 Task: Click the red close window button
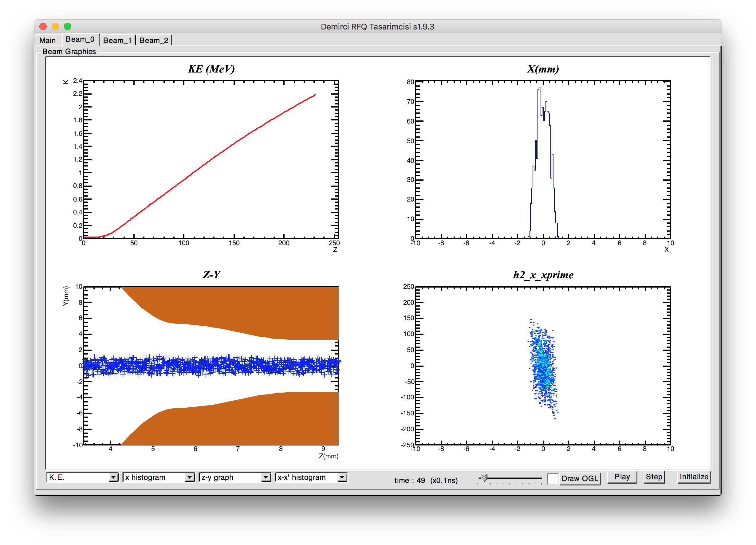pos(43,26)
